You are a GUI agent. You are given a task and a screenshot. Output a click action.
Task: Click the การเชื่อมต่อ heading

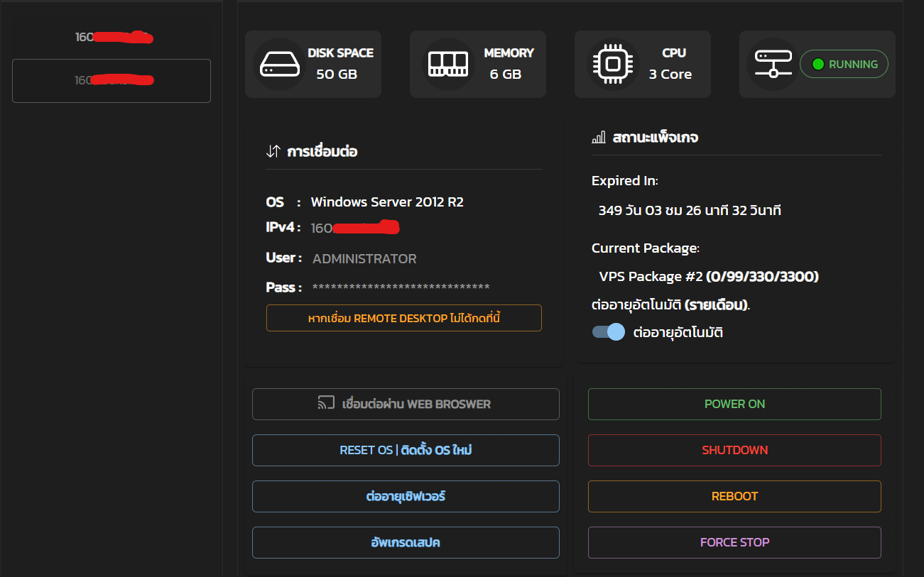[322, 151]
